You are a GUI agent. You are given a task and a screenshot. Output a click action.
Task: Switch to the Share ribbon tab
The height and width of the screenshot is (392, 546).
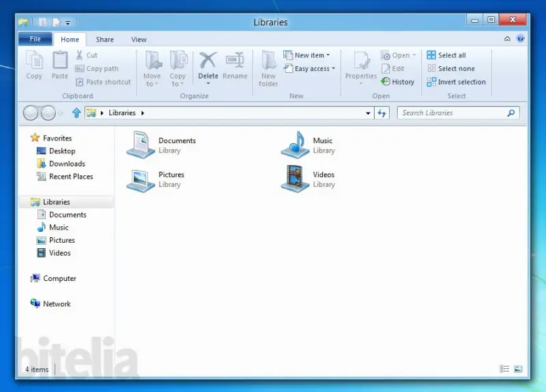click(x=105, y=40)
